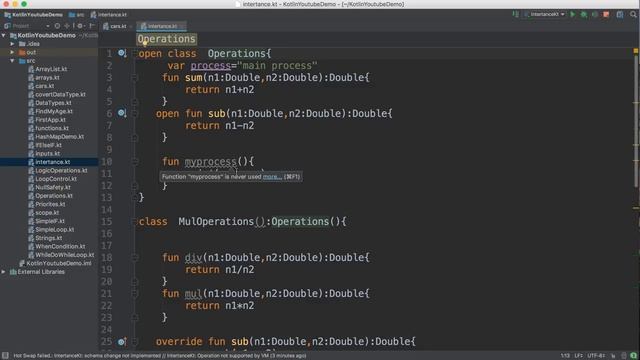
Task: Open Project Structure icon in top toolbar
Action: coord(620,14)
